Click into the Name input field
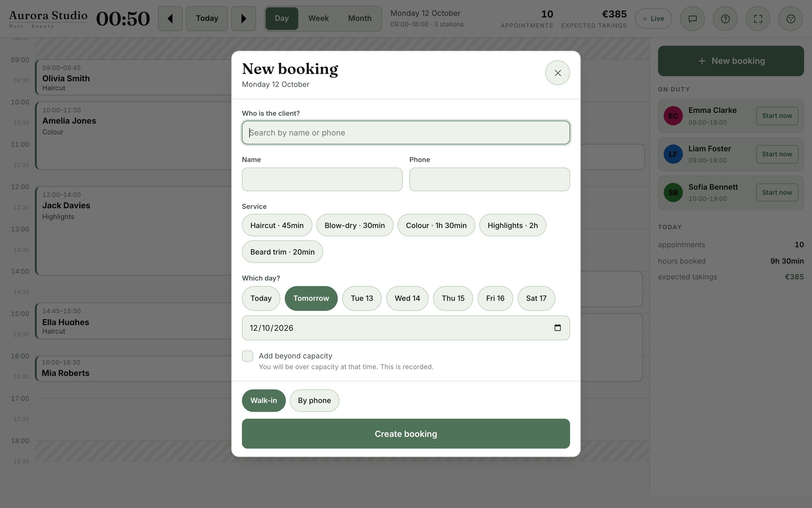 322,179
